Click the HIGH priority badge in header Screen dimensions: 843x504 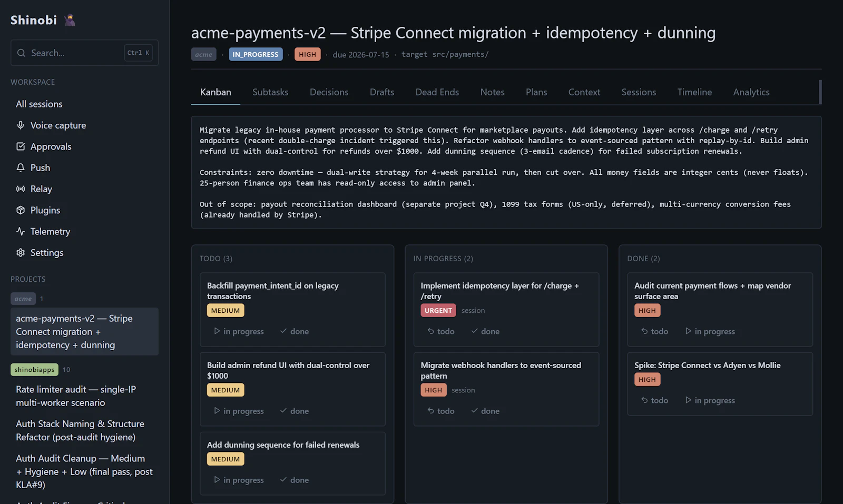tap(308, 54)
